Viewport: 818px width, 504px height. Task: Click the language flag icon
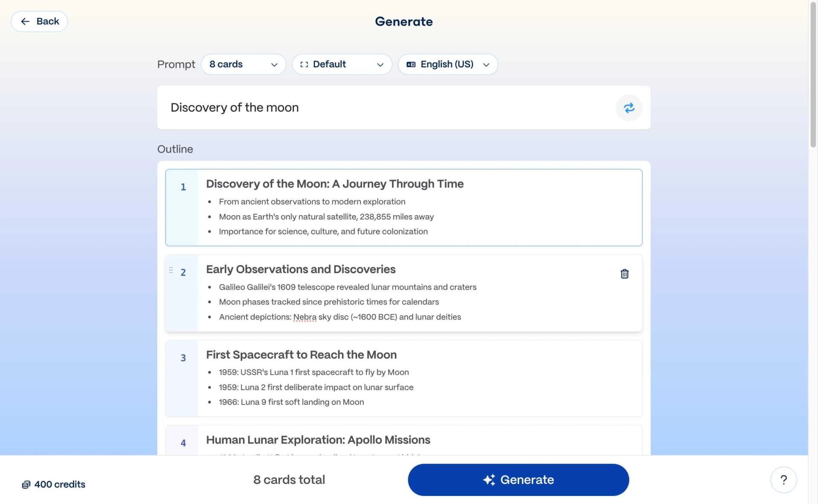click(411, 64)
